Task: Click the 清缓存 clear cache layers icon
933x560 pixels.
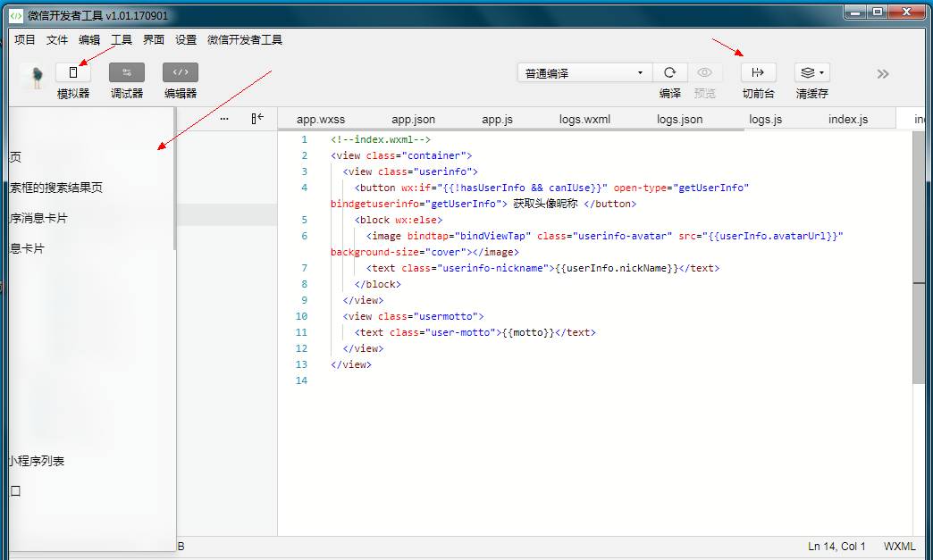Action: [x=811, y=73]
